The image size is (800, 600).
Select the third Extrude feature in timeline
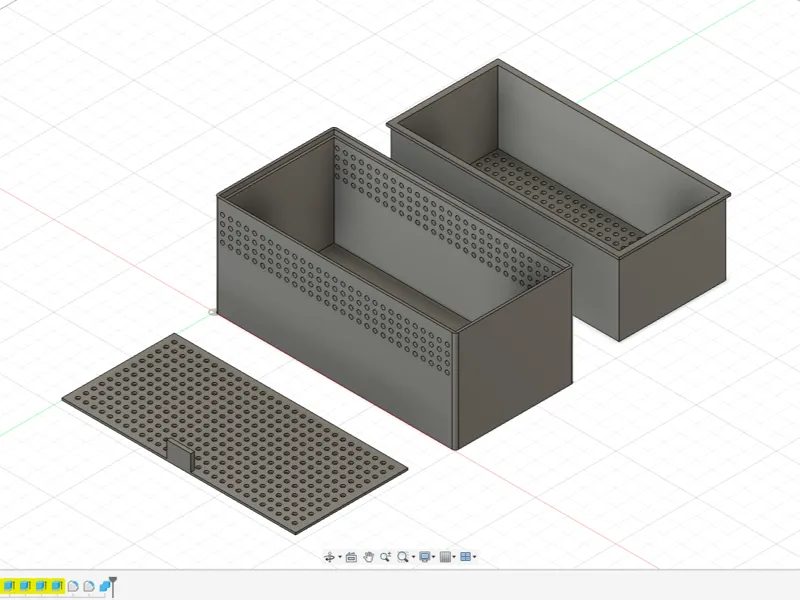click(x=41, y=586)
